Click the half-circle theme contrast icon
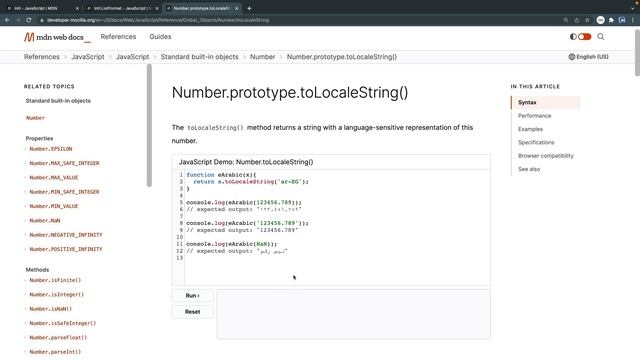 pyautogui.click(x=573, y=37)
